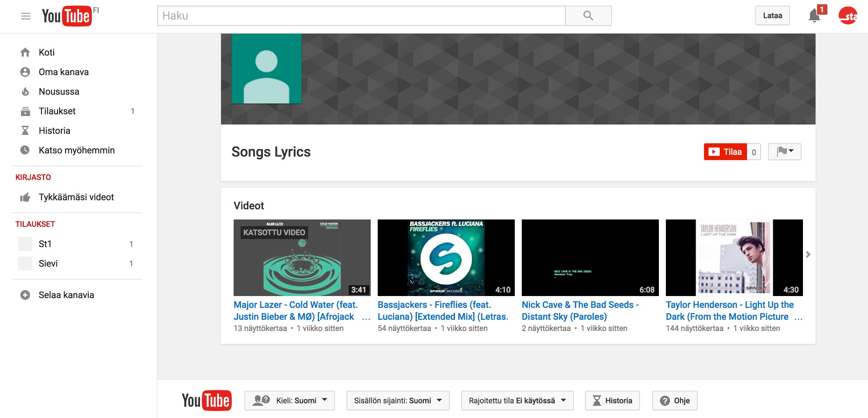Click the Koti home icon

25,52
